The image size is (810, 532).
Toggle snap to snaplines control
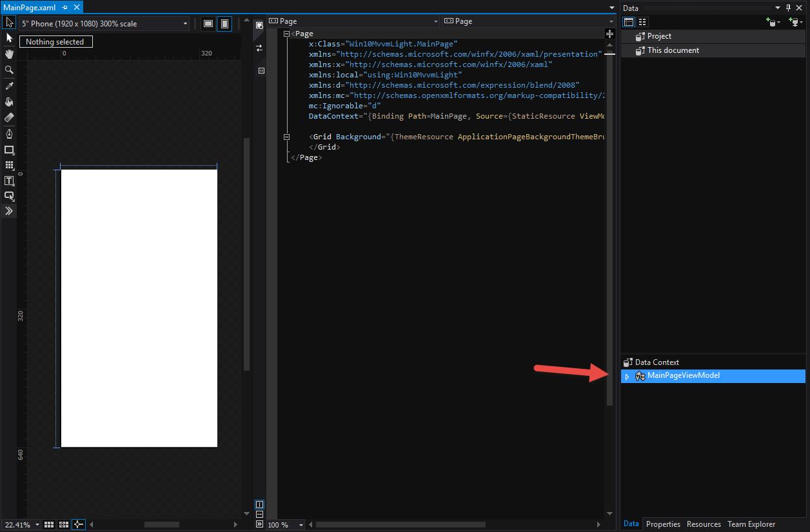[x=78, y=524]
